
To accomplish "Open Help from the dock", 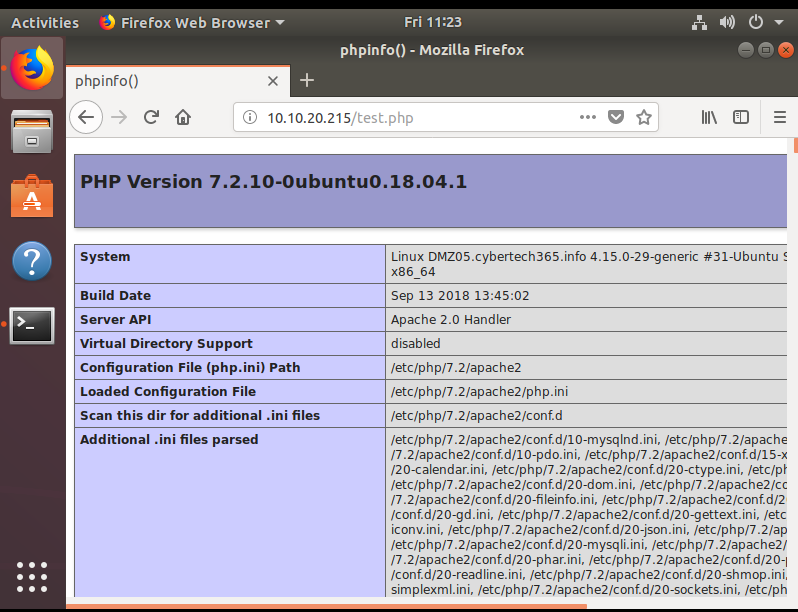I will (32, 261).
